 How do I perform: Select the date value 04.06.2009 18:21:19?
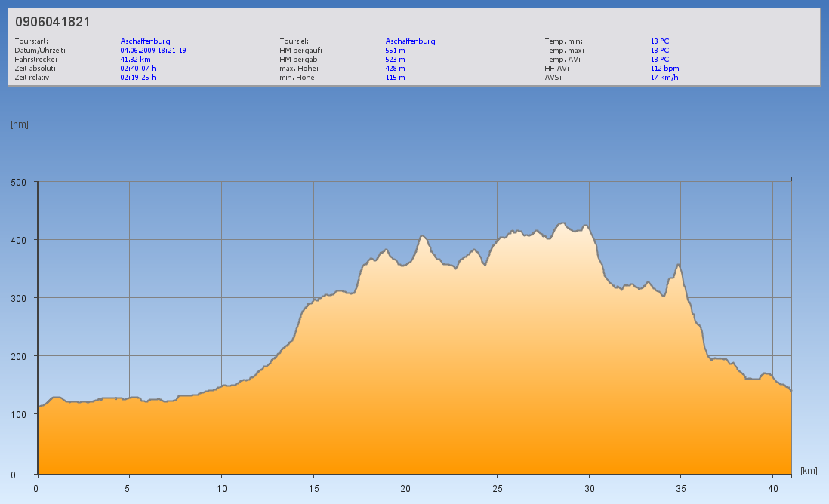point(153,51)
